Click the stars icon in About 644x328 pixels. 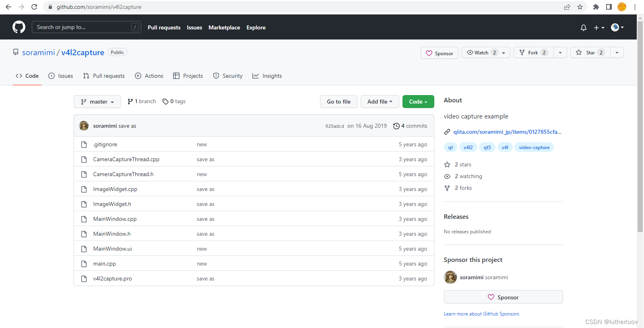[447, 164]
